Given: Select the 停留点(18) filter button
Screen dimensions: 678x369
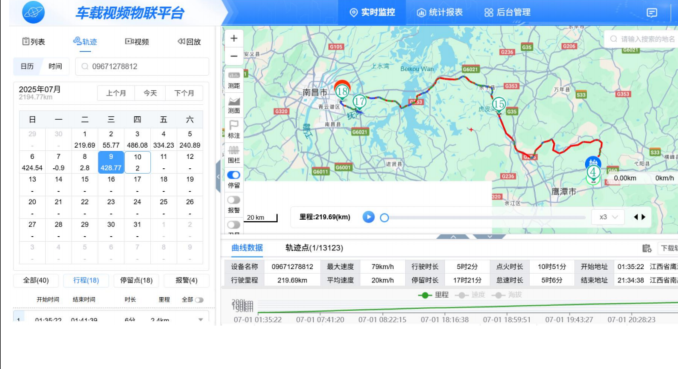Looking at the screenshot, I should click(x=136, y=280).
